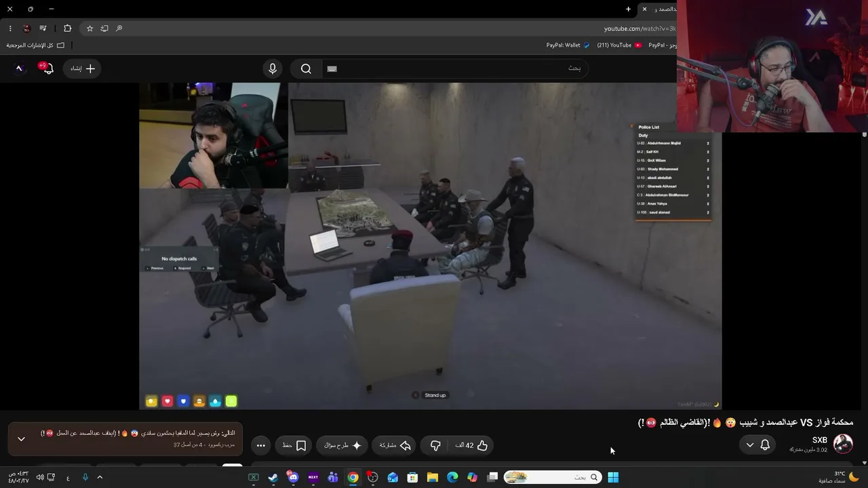Click the taskbar microphone indicator
Screen dimensions: 868x488
85,477
